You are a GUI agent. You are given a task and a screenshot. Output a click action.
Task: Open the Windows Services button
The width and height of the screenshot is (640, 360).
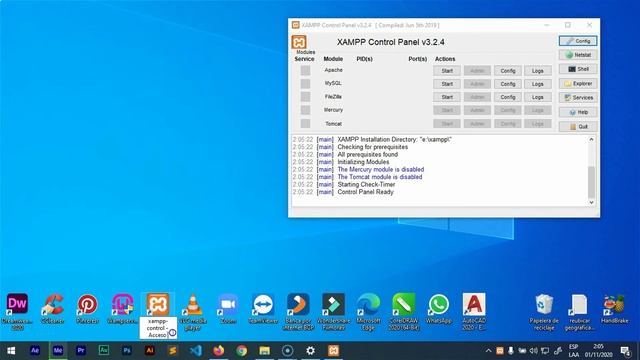(578, 98)
